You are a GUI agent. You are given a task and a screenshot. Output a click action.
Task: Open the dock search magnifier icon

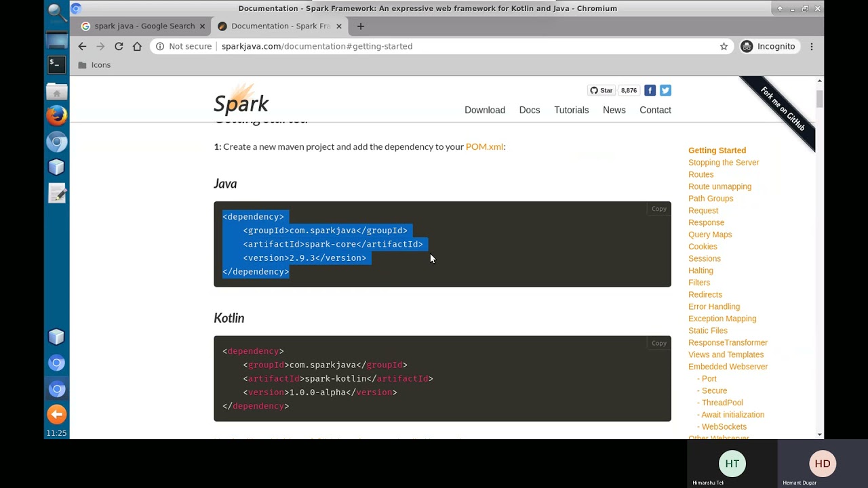point(57,12)
